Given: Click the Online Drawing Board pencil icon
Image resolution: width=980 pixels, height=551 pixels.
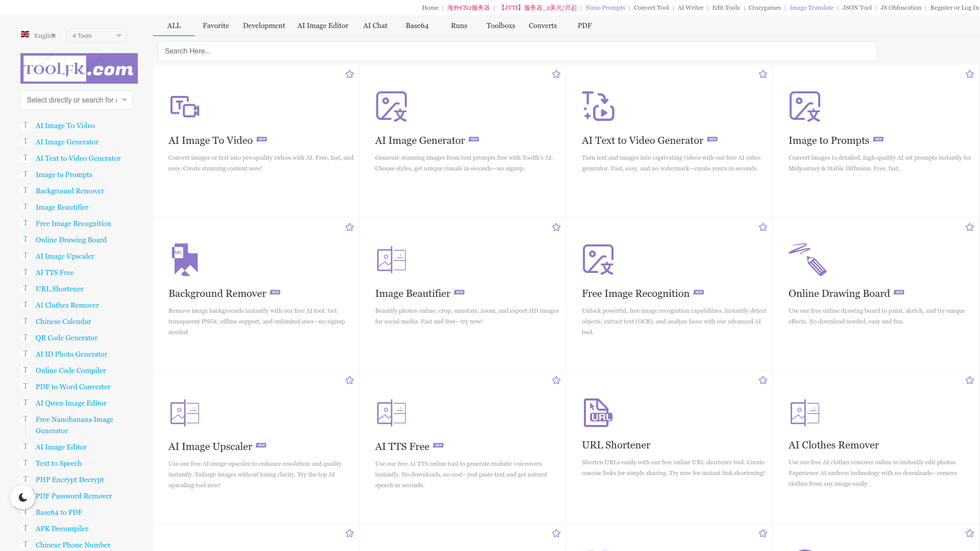Looking at the screenshot, I should (x=807, y=260).
